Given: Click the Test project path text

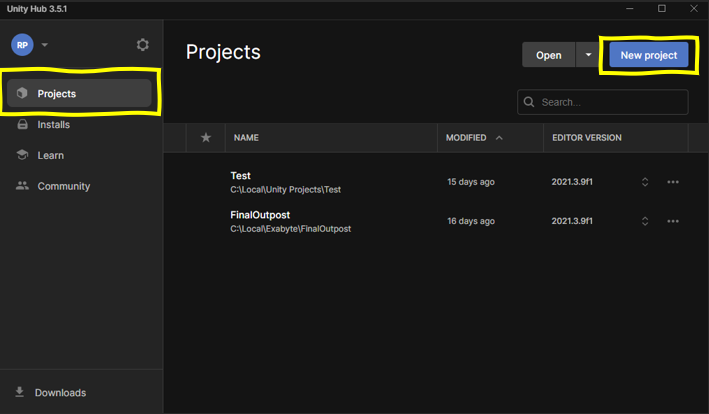Looking at the screenshot, I should point(285,190).
